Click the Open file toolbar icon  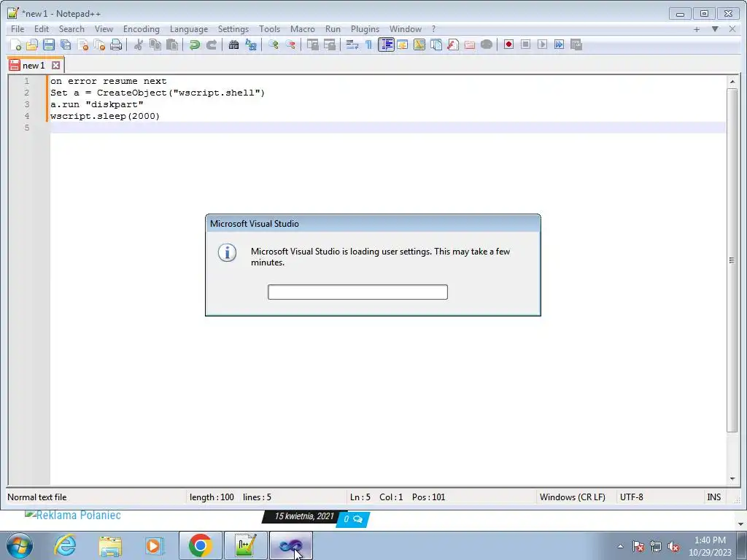(32, 44)
